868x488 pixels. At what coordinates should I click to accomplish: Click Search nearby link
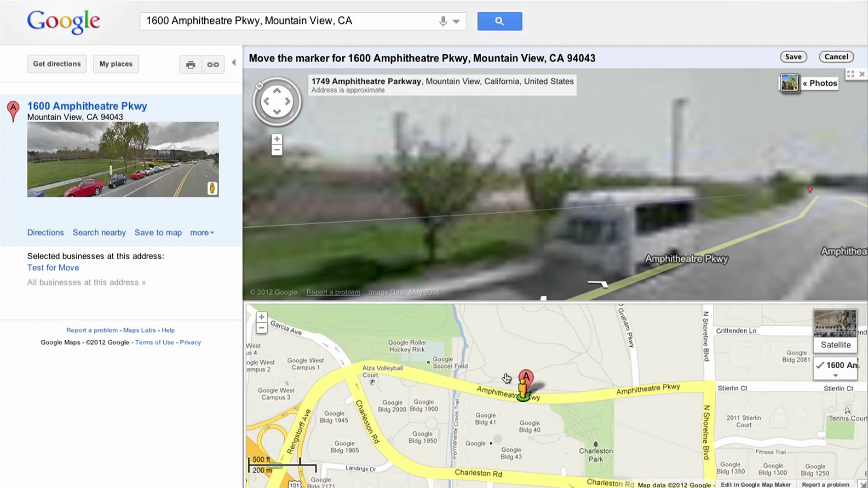(99, 233)
